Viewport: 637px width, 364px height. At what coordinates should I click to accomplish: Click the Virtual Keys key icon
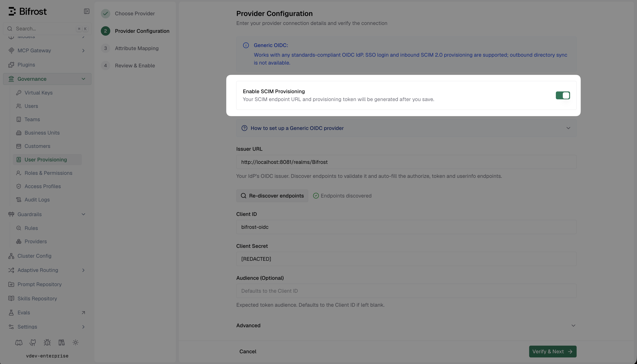tap(19, 93)
